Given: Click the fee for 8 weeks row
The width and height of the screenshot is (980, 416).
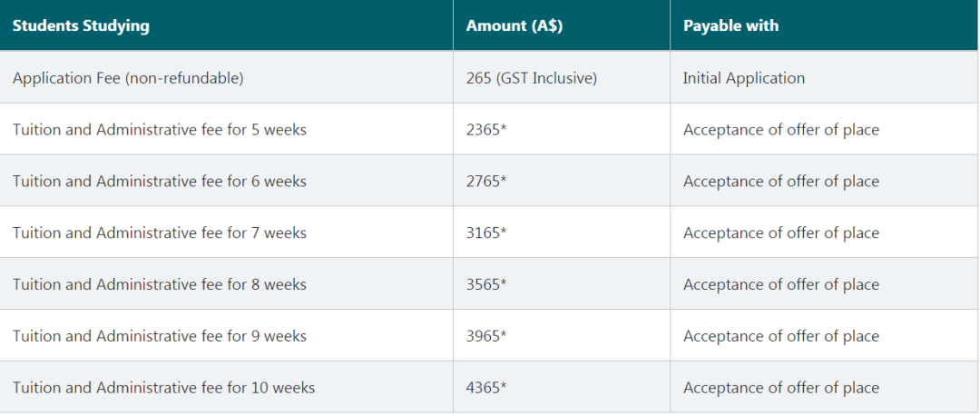Looking at the screenshot, I should coord(490,284).
